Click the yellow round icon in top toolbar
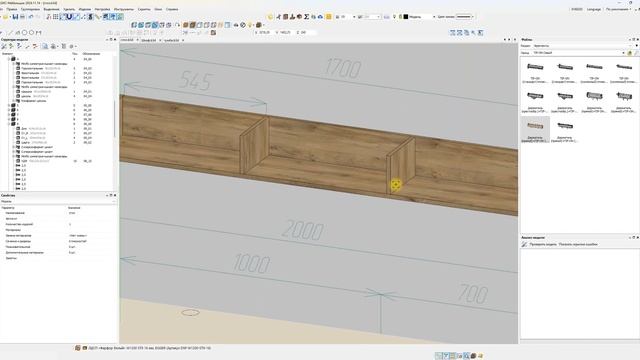The image size is (640, 360). (270, 17)
